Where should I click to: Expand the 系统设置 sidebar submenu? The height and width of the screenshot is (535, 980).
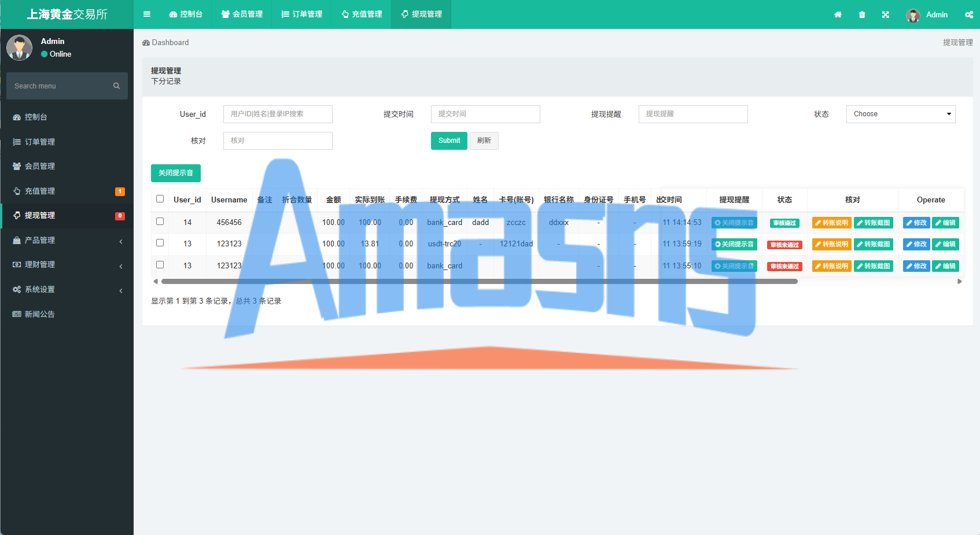tap(67, 289)
